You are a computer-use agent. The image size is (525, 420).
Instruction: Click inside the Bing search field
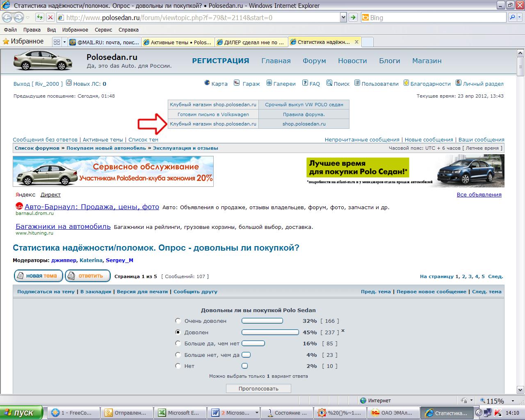pos(435,18)
